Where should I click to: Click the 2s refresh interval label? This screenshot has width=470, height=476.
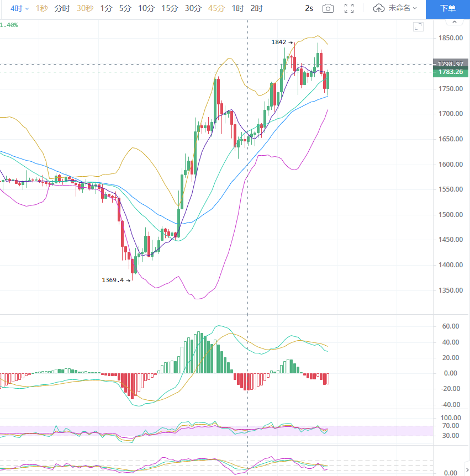pyautogui.click(x=309, y=8)
